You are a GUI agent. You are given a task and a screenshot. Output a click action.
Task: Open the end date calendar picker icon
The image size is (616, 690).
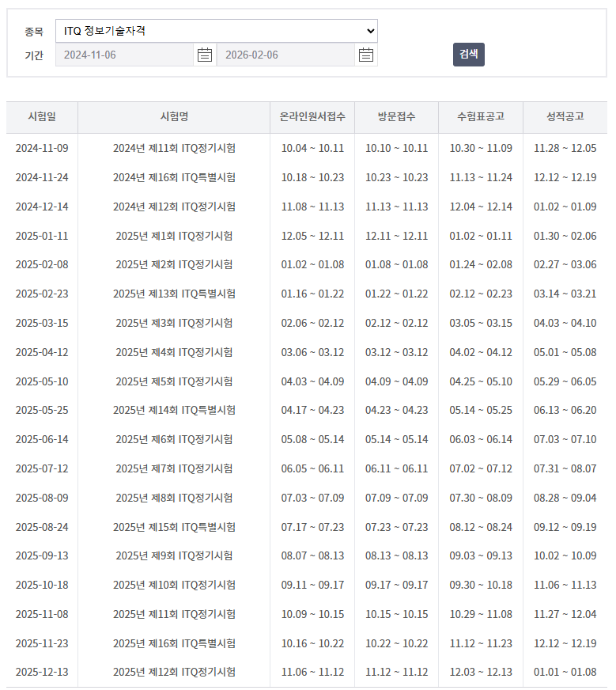tap(366, 55)
